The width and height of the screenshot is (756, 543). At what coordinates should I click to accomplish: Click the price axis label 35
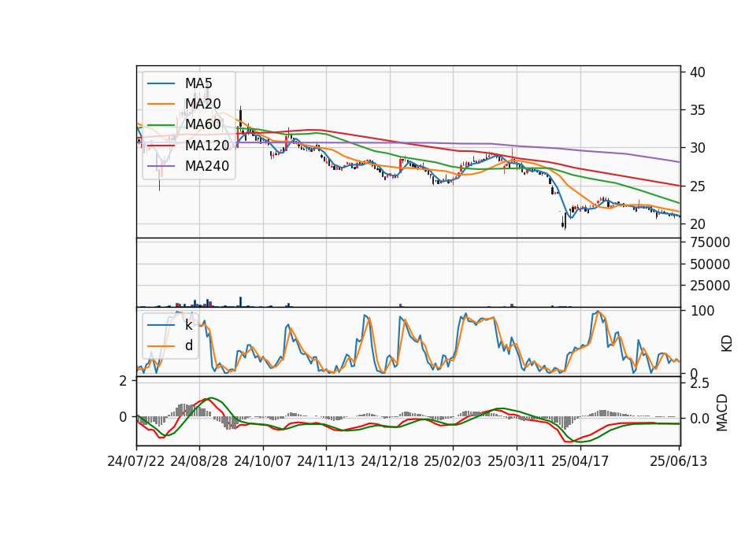coord(698,110)
